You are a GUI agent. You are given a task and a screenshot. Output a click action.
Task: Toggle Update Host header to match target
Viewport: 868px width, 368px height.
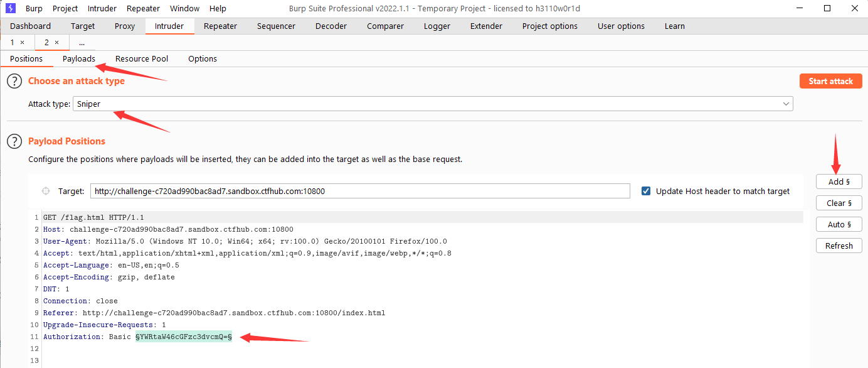(646, 191)
